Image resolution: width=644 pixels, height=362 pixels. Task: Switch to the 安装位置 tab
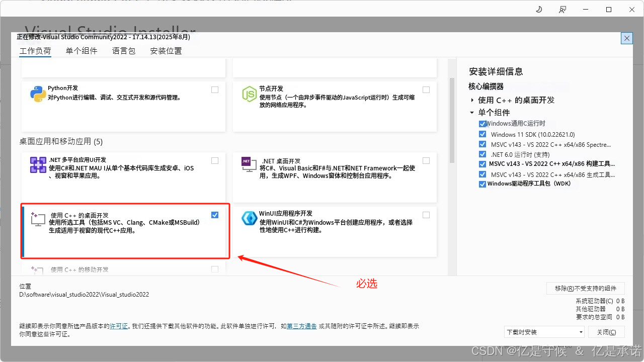[166, 51]
